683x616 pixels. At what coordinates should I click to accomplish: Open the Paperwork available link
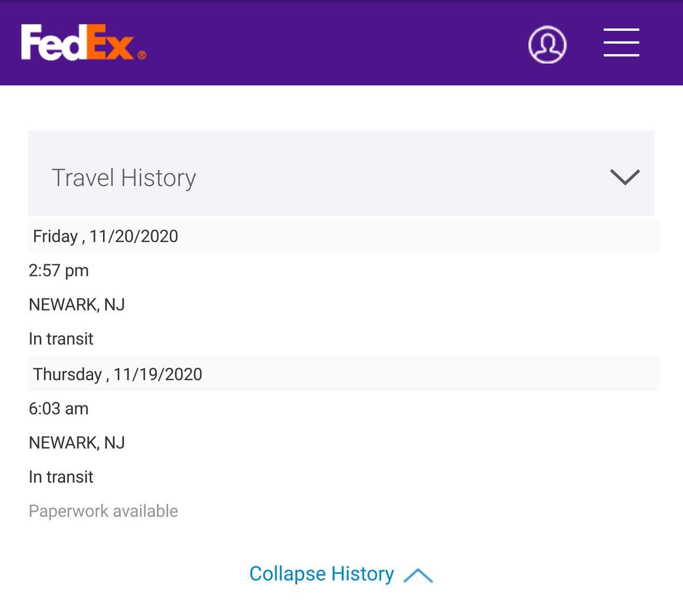(103, 511)
